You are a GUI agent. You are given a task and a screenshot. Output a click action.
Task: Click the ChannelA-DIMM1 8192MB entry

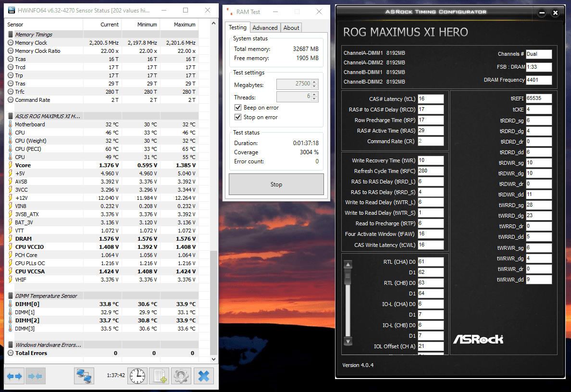[374, 53]
